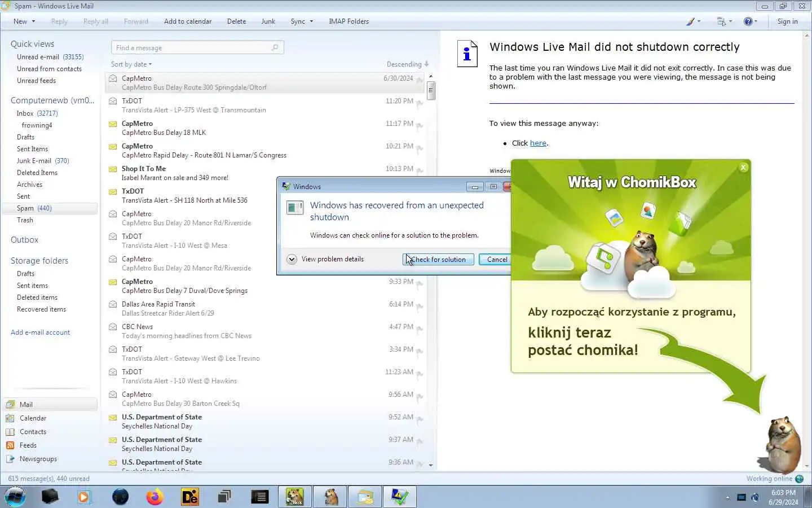
Task: Click Junk in toolbar
Action: tap(268, 21)
